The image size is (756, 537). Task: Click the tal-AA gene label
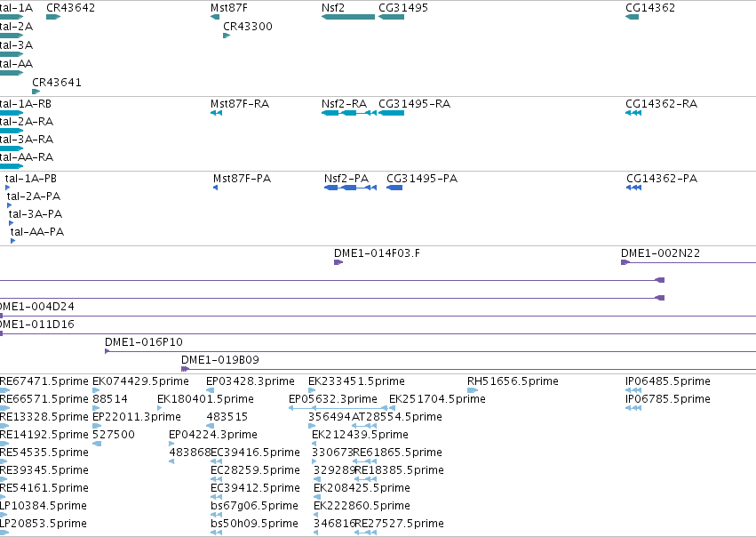coord(16,64)
